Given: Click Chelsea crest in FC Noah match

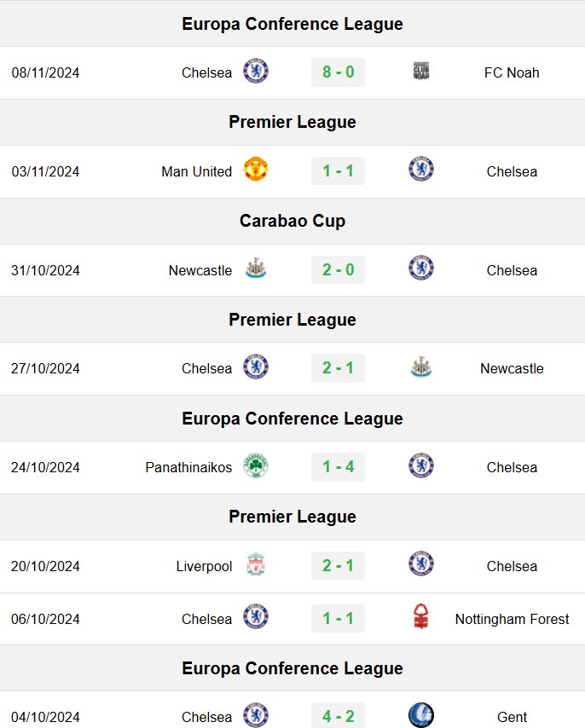Looking at the screenshot, I should tap(256, 71).
